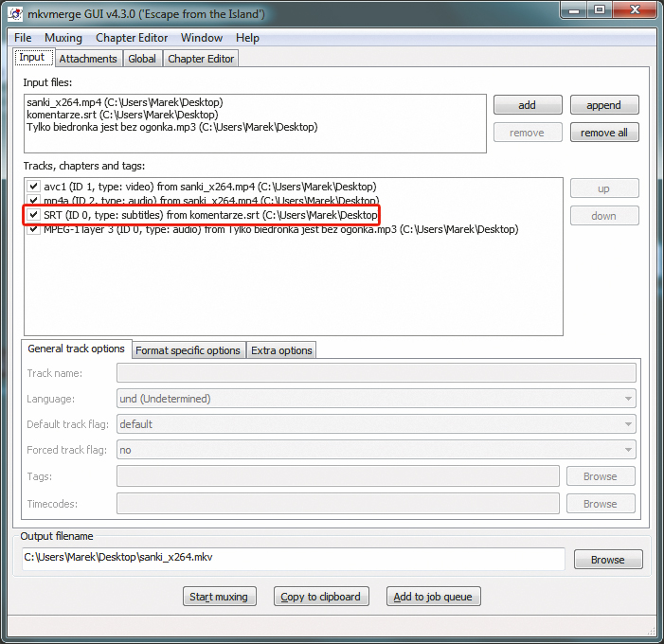Disable the mp4a audio track checkbox

tap(34, 201)
